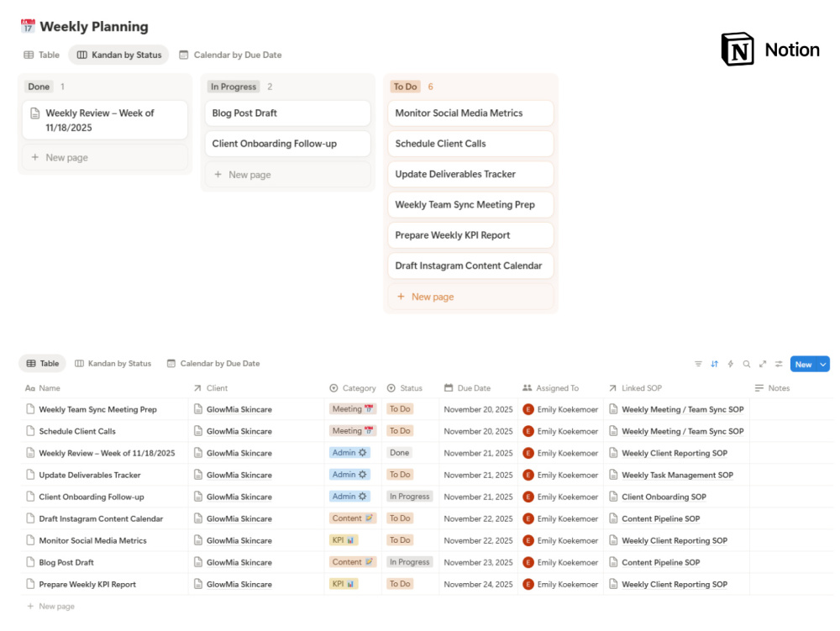Add New page in To Do column

470,297
